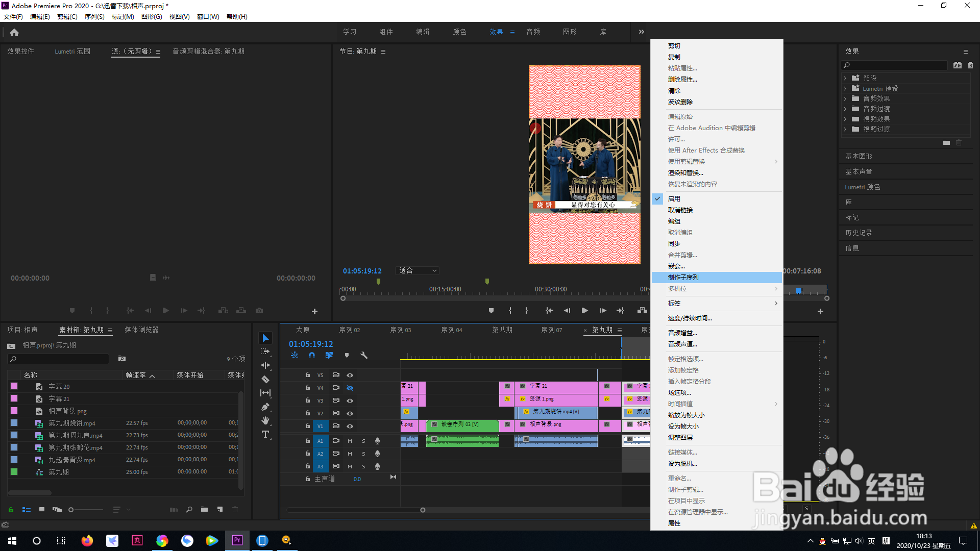This screenshot has width=980, height=551.
Task: Click 速度/持续时间 menu entry
Action: pyautogui.click(x=690, y=318)
